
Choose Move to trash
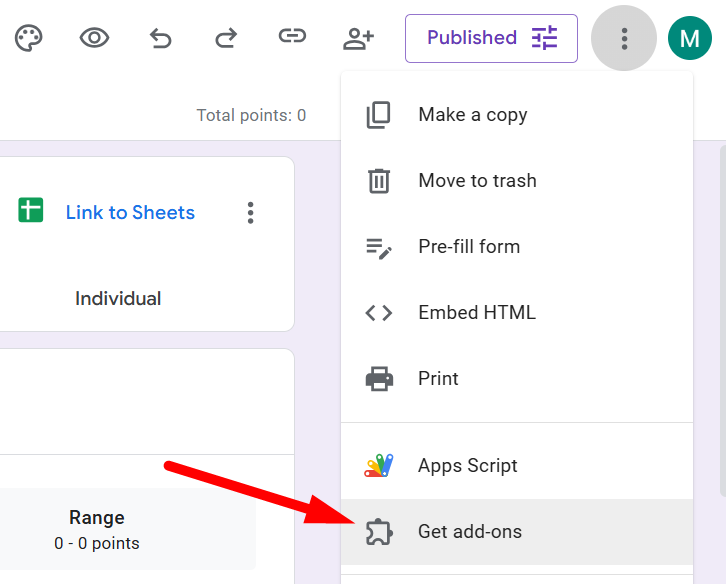(x=477, y=181)
